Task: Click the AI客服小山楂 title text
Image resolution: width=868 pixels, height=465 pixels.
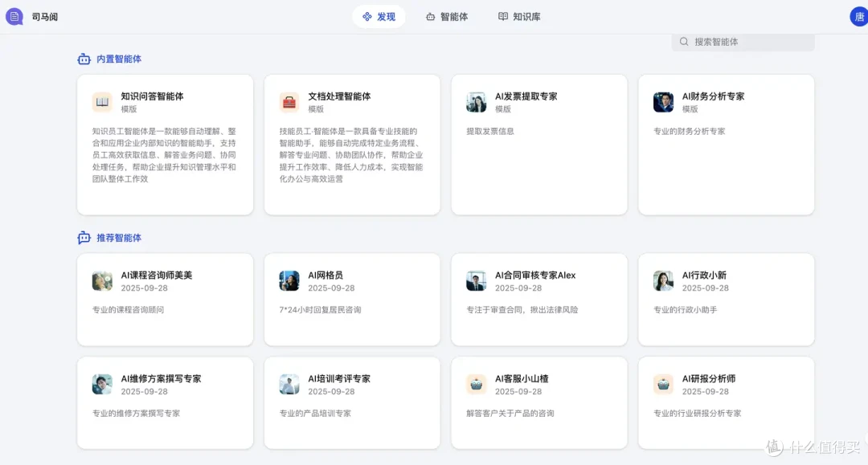Action: 522,379
